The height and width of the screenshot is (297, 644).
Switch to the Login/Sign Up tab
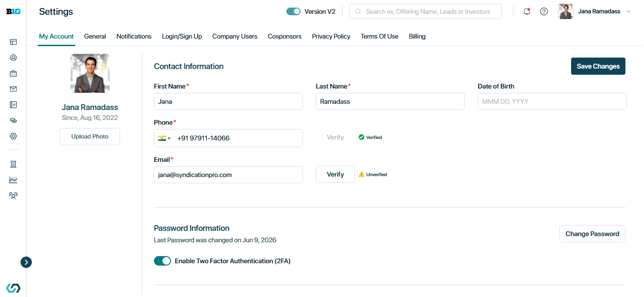(x=182, y=36)
